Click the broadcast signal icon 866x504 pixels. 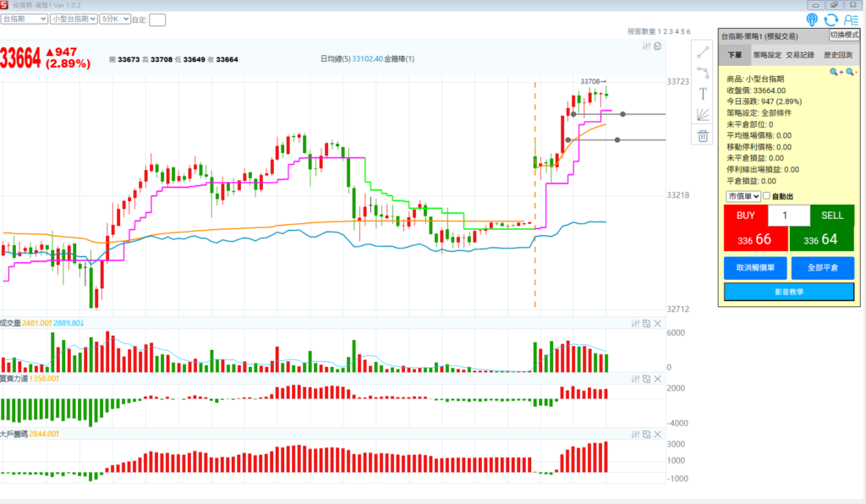(812, 19)
